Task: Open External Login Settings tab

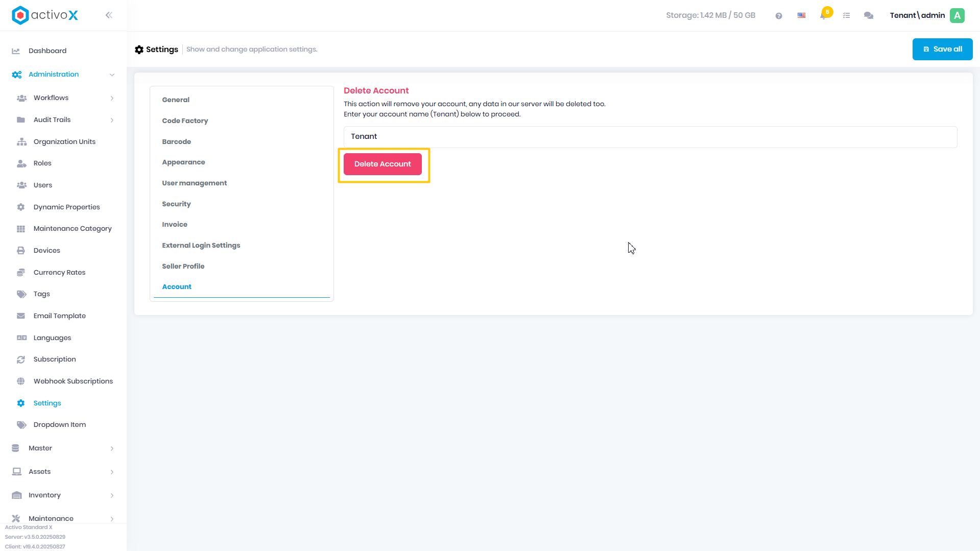Action: [x=242, y=246]
